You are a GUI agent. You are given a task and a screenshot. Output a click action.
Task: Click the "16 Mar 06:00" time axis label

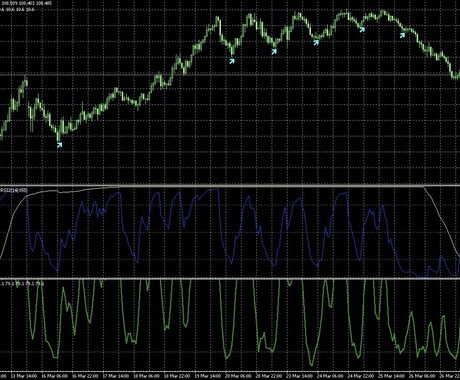tap(55, 376)
